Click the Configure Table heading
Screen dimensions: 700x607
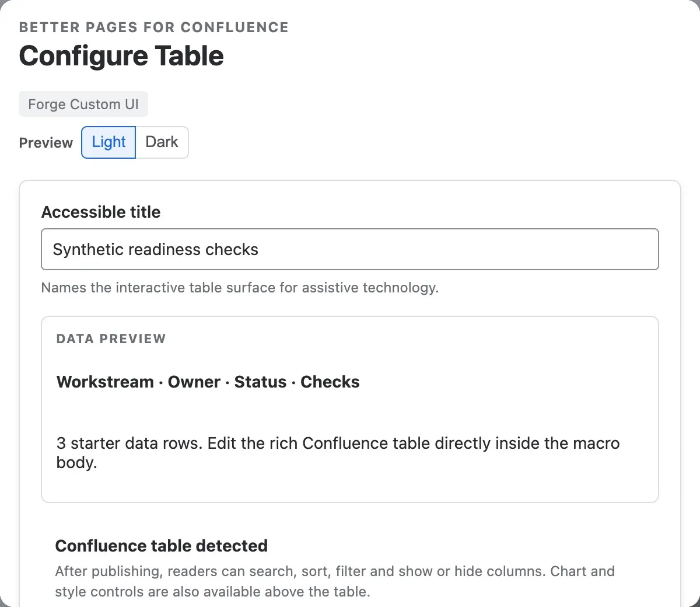(121, 56)
